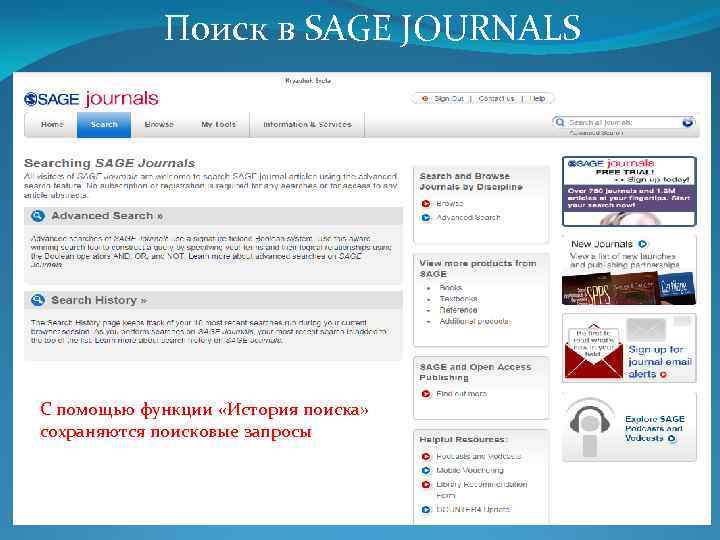
Task: Open Advanced Search link below search box
Action: click(x=596, y=133)
